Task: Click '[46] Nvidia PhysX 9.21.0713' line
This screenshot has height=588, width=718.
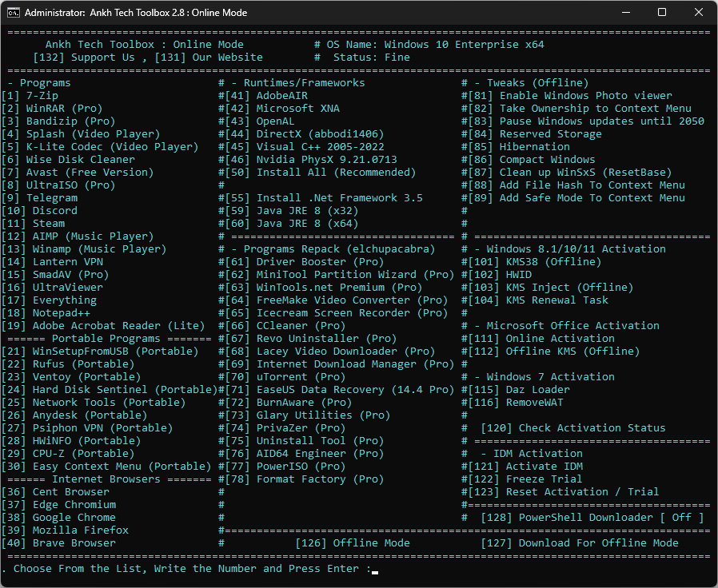Action: point(311,160)
